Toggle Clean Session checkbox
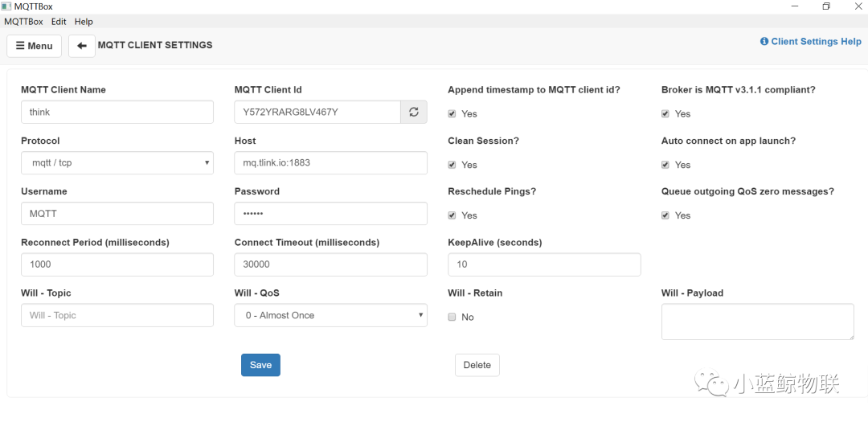The width and height of the screenshot is (868, 422). point(452,165)
